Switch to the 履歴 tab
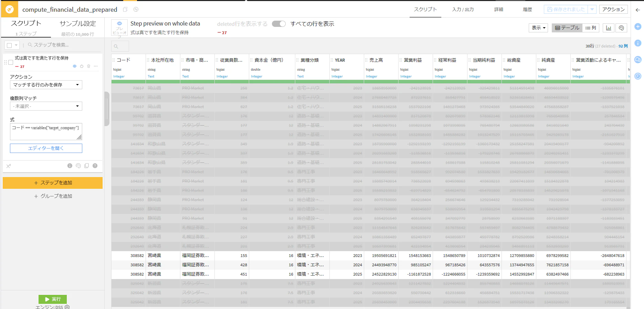This screenshot has height=309, width=644. 527,10
